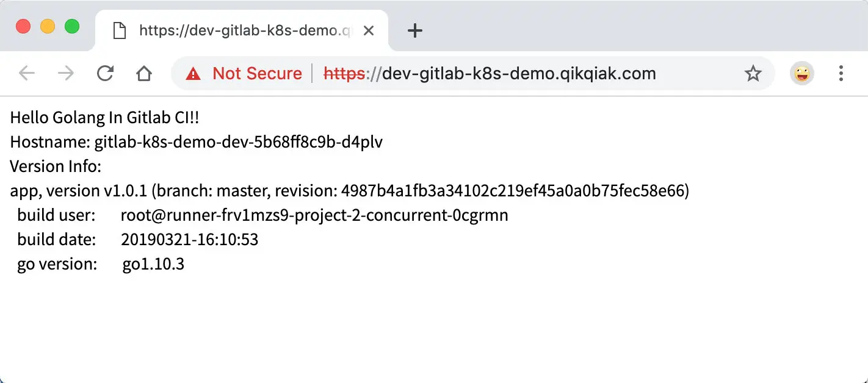Click the page favicon in the tab
Viewport: 868px width, 383px height.
tap(120, 30)
